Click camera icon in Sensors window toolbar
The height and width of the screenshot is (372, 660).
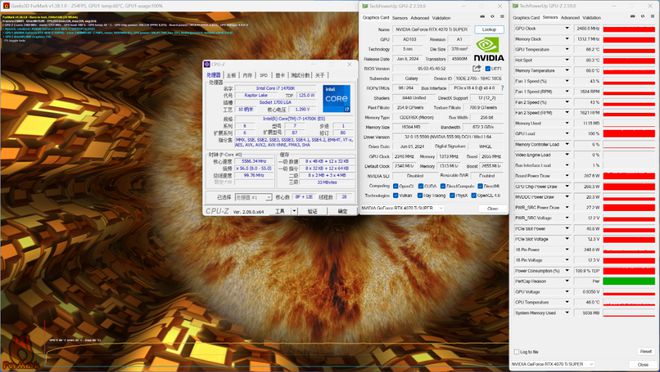click(x=633, y=16)
